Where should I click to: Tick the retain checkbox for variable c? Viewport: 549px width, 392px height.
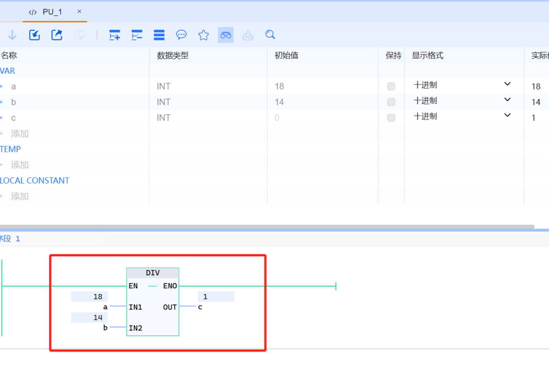click(x=391, y=118)
